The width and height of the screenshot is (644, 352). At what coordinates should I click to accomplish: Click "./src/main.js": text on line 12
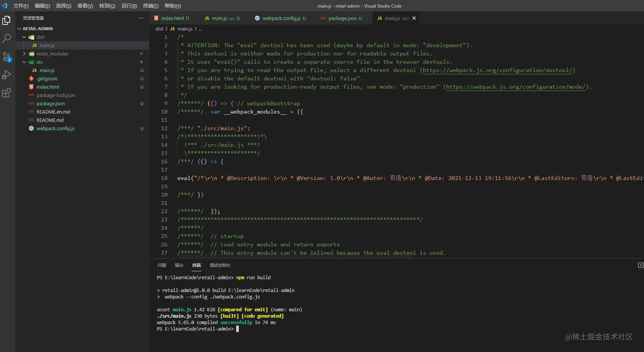pyautogui.click(x=224, y=128)
